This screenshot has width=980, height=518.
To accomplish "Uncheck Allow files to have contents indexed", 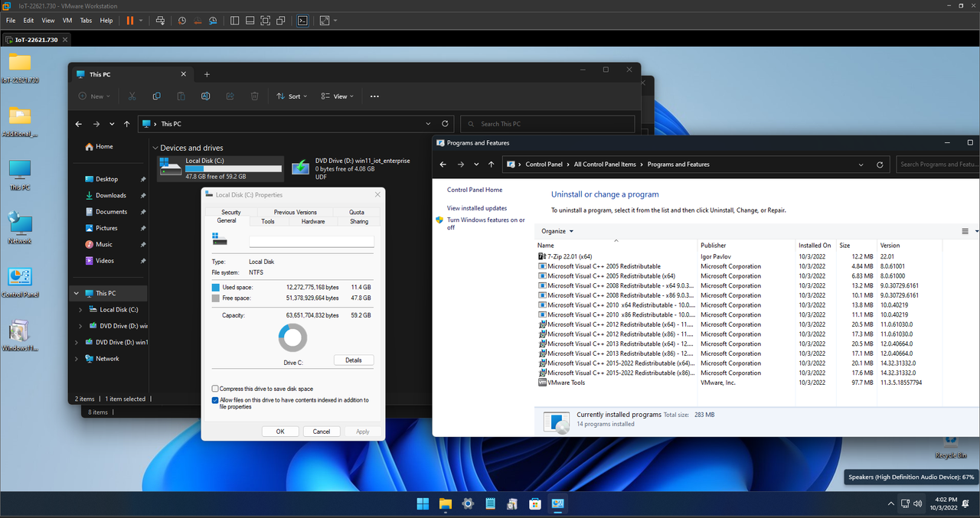I will [215, 400].
